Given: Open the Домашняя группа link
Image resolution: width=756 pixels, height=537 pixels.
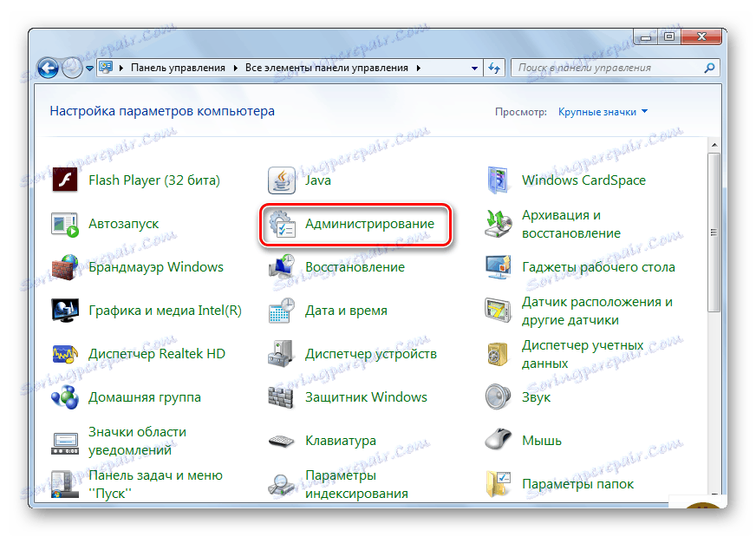Looking at the screenshot, I should click(x=145, y=397).
